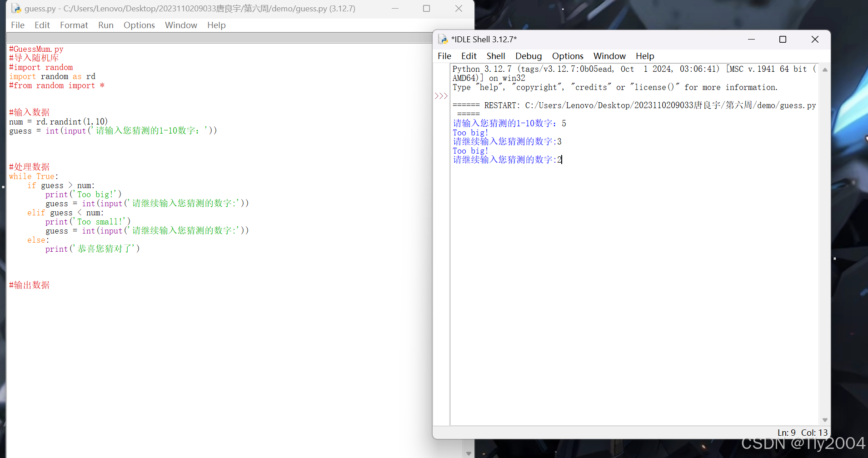Open Window menu in guess.py editor
This screenshot has height=458, width=868.
tap(181, 25)
